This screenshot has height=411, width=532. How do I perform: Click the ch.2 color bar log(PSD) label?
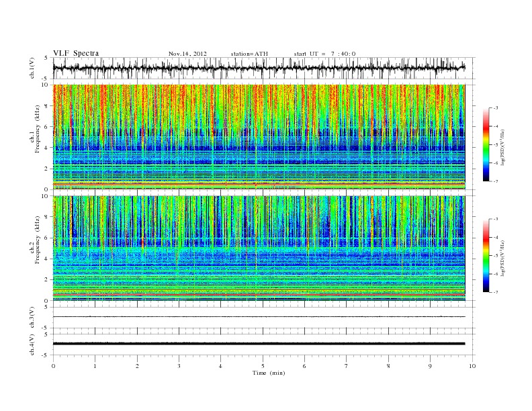point(504,259)
